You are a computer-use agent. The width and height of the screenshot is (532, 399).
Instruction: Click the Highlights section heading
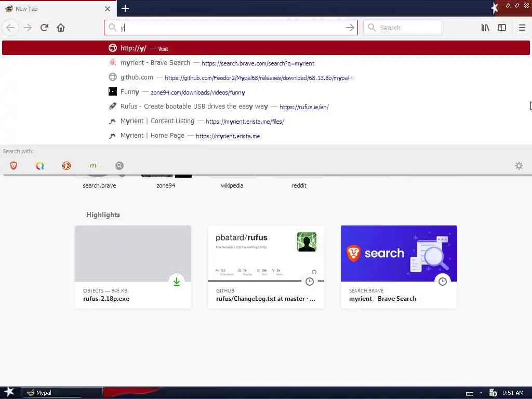click(x=103, y=215)
